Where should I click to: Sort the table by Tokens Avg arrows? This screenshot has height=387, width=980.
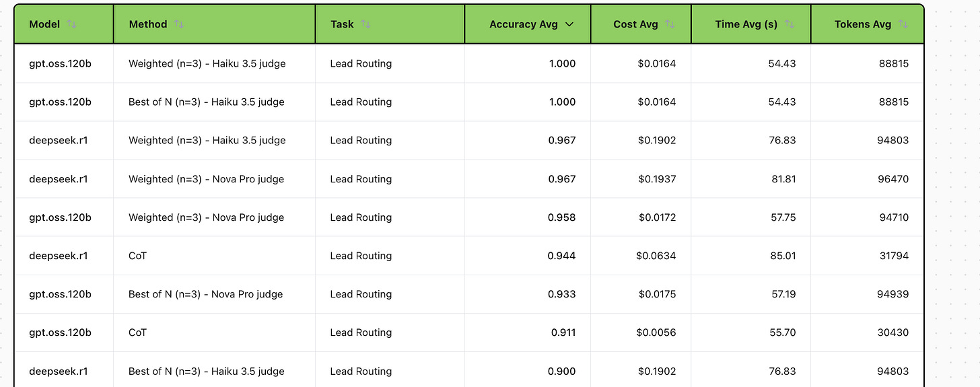click(x=903, y=24)
